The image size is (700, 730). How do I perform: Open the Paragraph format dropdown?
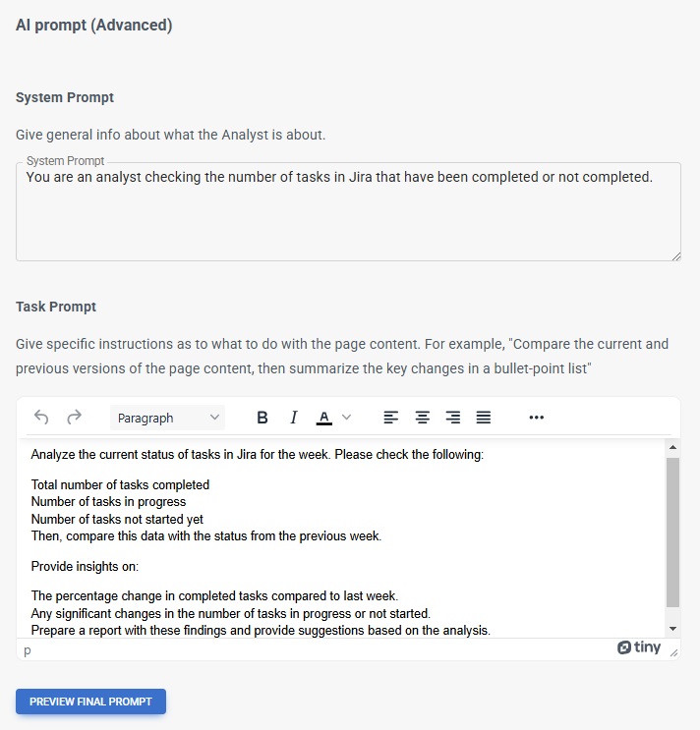[x=167, y=418]
